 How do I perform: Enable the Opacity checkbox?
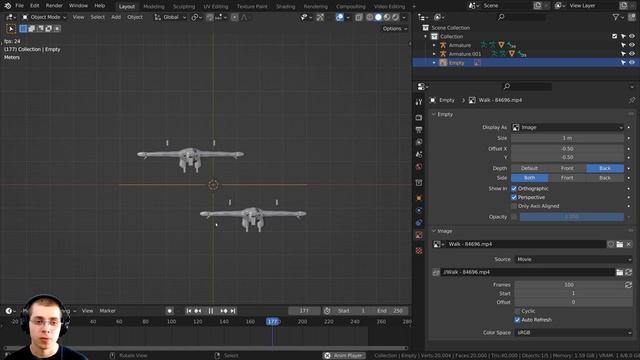514,217
